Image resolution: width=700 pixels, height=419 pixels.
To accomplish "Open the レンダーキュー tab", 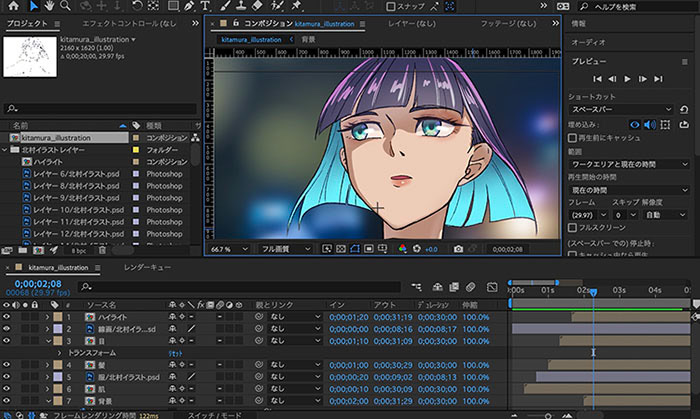I will 147,267.
